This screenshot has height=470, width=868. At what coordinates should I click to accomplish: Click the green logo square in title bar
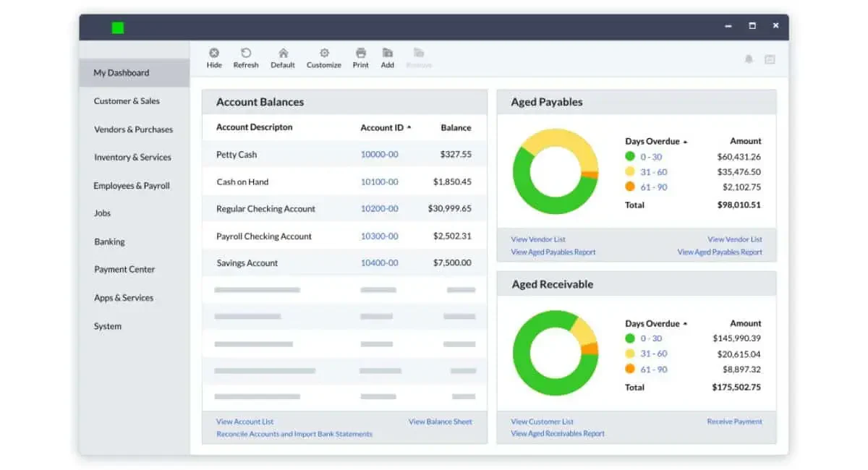click(118, 27)
